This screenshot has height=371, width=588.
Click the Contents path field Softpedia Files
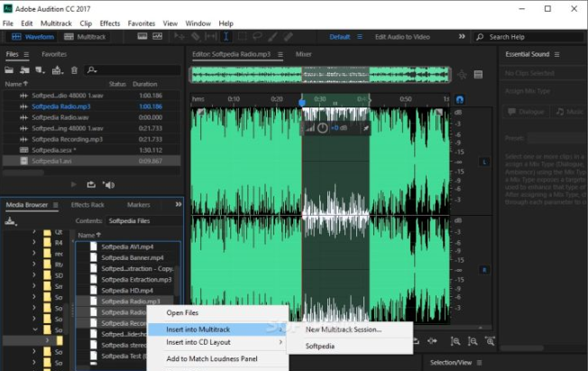[x=144, y=221]
